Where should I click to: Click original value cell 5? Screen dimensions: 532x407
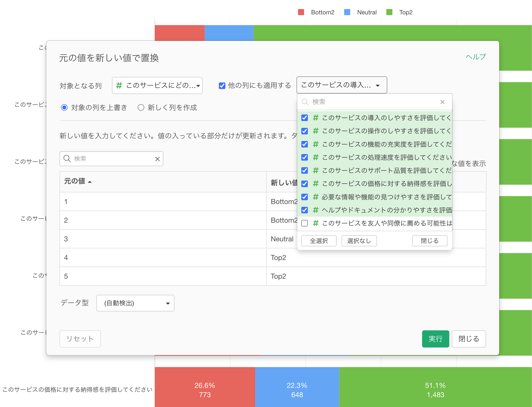[163, 276]
